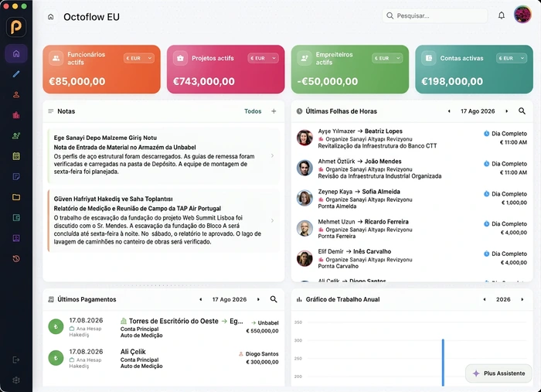Click Ayşe Yılmazer's avatar photo
The width and height of the screenshot is (541, 392).
coord(305,138)
